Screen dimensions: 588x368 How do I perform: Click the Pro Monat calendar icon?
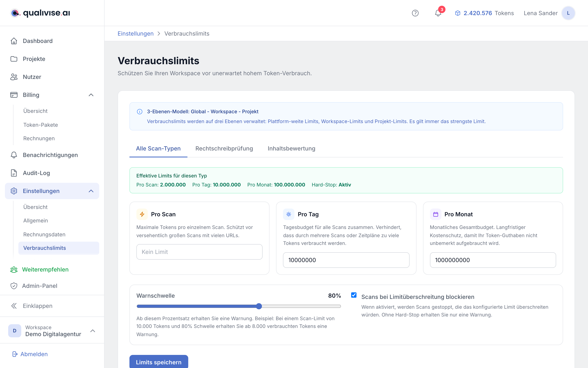pyautogui.click(x=435, y=214)
